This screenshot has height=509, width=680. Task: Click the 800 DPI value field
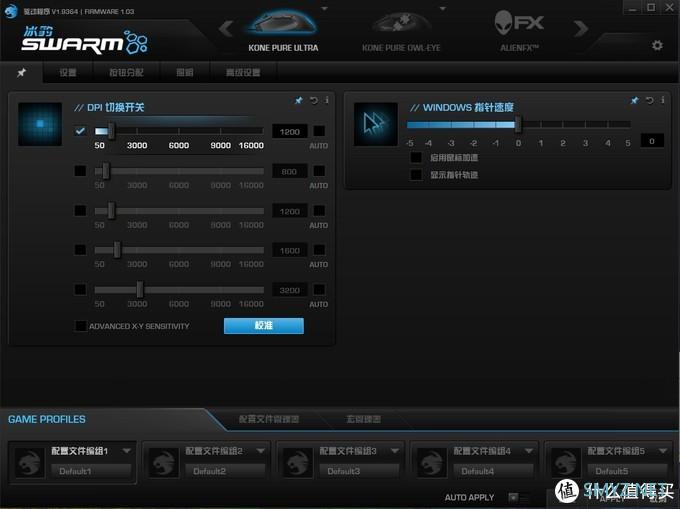click(x=290, y=171)
